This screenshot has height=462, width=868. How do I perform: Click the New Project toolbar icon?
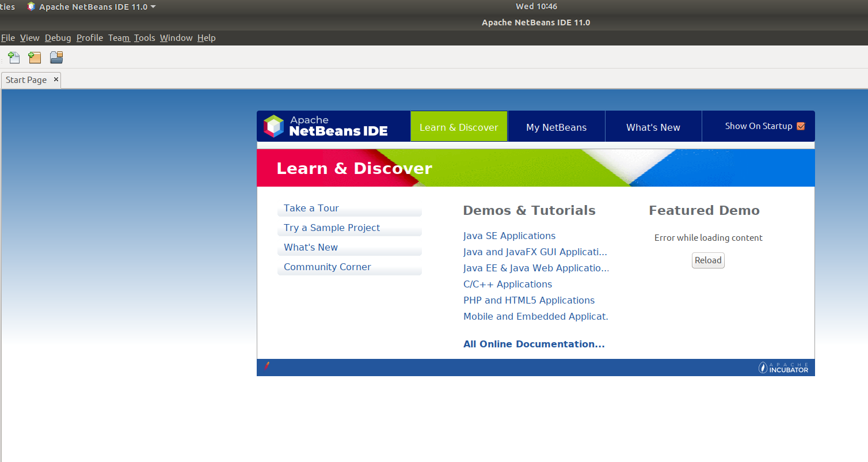[35, 57]
